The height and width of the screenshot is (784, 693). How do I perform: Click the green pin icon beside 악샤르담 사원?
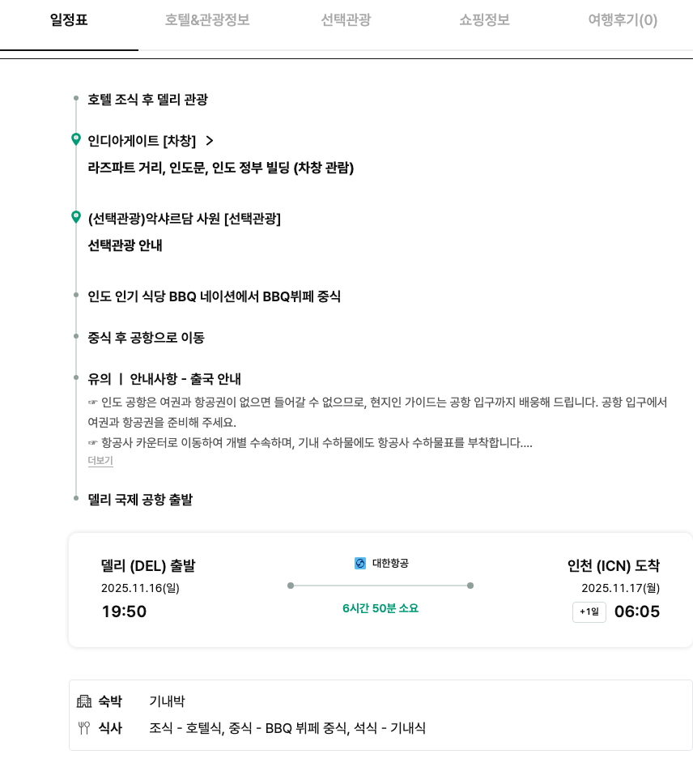(x=76, y=218)
